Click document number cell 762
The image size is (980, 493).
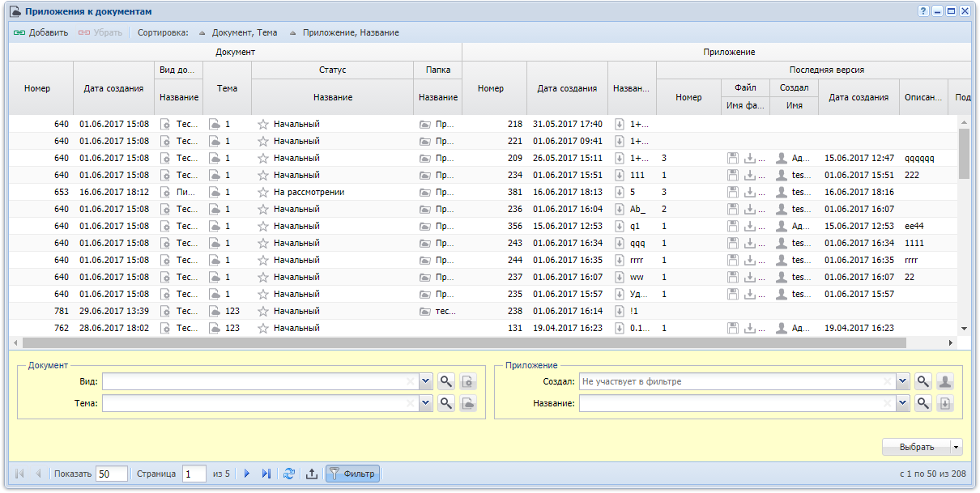point(41,329)
